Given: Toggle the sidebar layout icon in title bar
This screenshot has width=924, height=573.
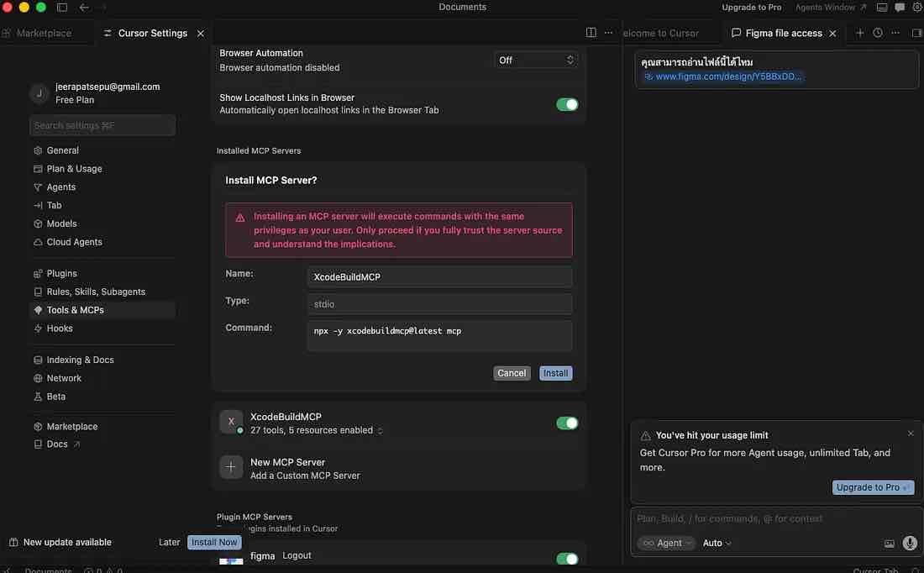Looking at the screenshot, I should pyautogui.click(x=62, y=8).
